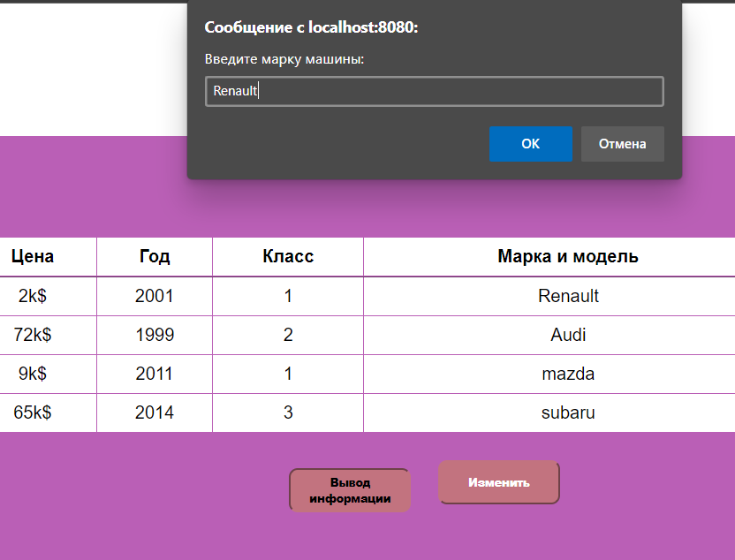Click the year 1999 cell
Viewport: 735px width, 560px height.
155,335
